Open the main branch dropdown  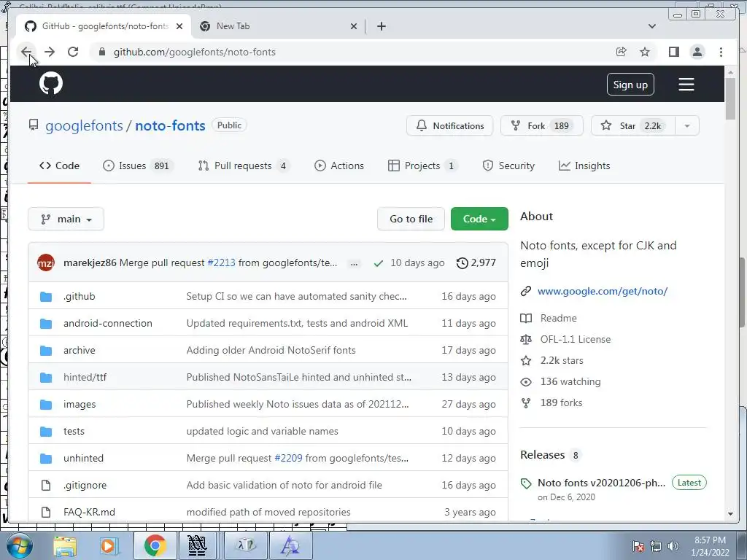point(66,219)
